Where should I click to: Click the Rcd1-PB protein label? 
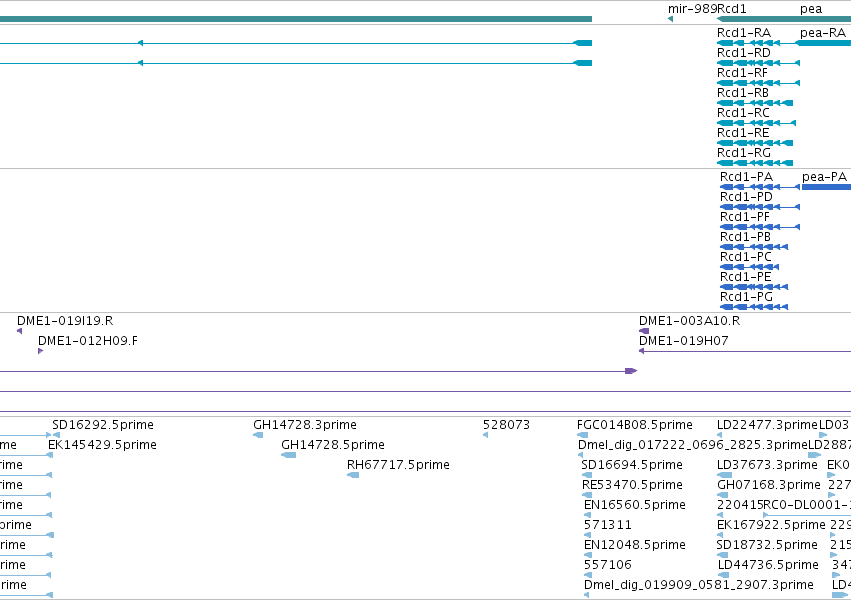pyautogui.click(x=746, y=237)
